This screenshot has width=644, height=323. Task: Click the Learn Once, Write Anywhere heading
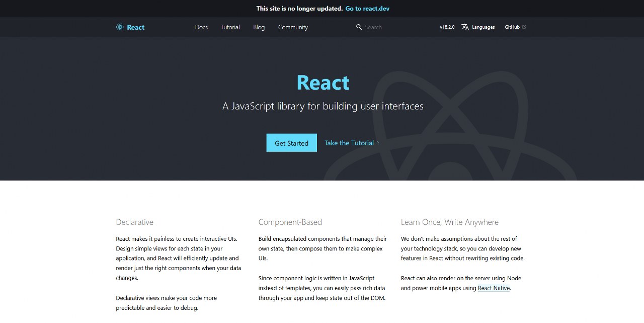pyautogui.click(x=450, y=222)
